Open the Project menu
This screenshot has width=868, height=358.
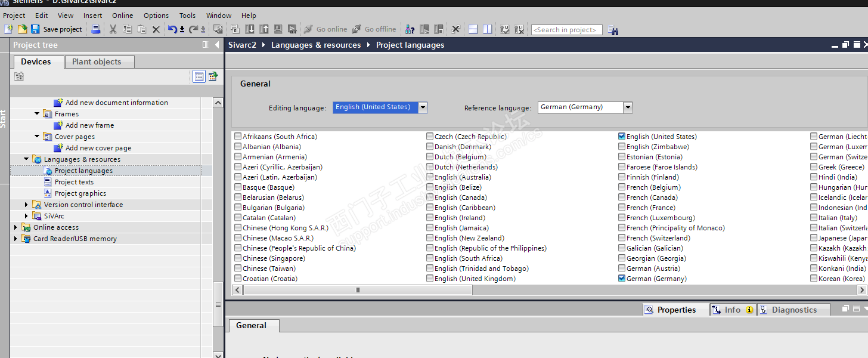click(x=14, y=16)
